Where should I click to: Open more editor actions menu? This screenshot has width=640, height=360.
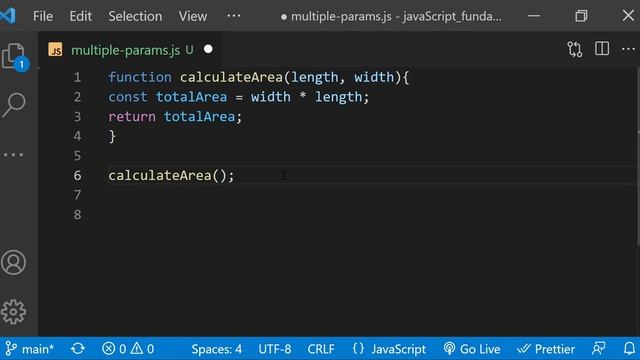click(629, 49)
